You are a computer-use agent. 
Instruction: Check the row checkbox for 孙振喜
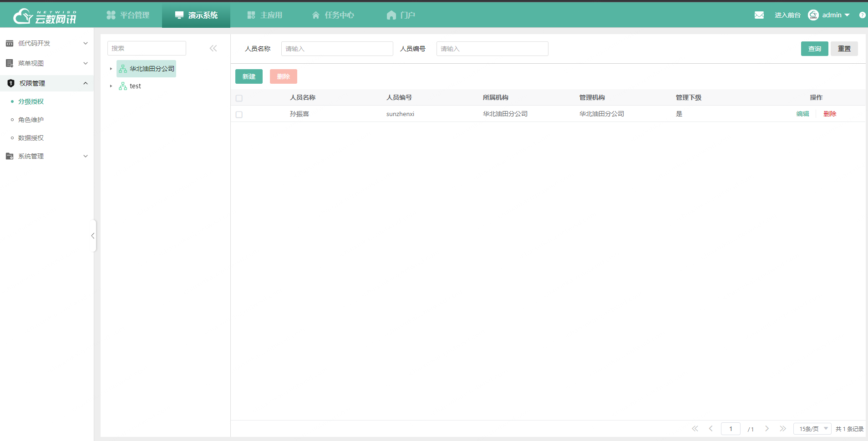pyautogui.click(x=239, y=115)
